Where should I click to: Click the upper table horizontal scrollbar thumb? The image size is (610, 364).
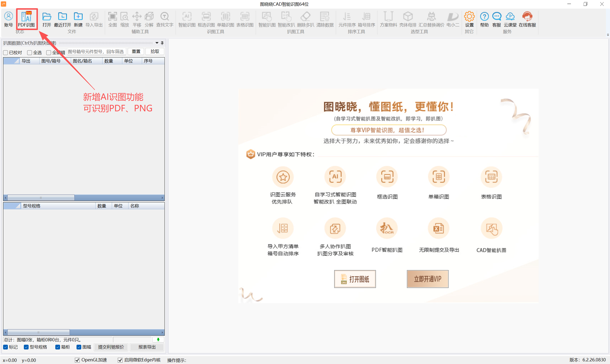point(41,198)
